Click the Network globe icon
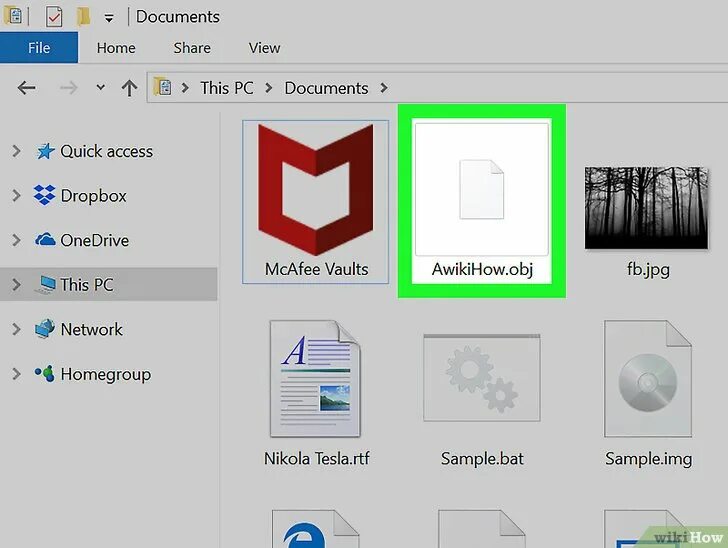The height and width of the screenshot is (548, 728). pos(45,329)
